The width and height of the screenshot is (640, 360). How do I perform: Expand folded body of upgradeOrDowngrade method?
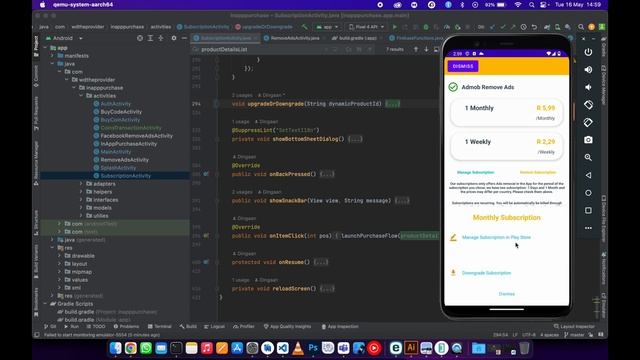pos(393,104)
